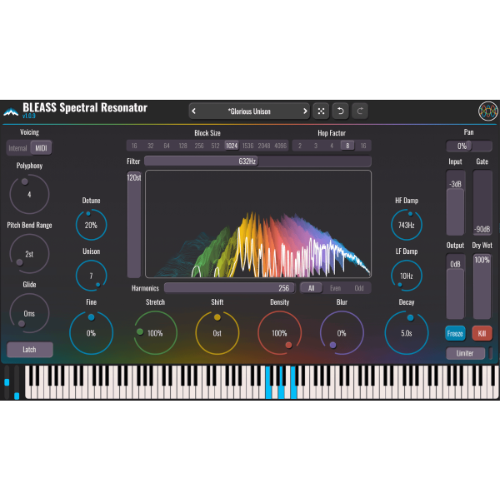Image resolution: width=500 pixels, height=500 pixels.
Task: Click the Polyphony knob
Action: tap(29, 194)
